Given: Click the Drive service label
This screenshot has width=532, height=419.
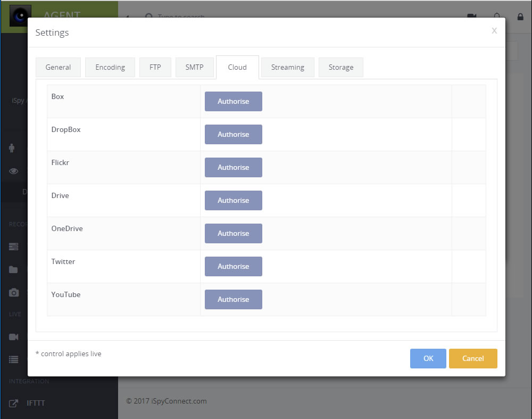Looking at the screenshot, I should (x=60, y=195).
